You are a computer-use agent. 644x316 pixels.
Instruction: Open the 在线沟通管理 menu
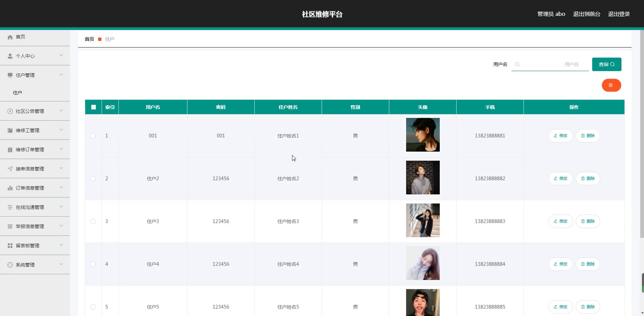click(x=35, y=207)
